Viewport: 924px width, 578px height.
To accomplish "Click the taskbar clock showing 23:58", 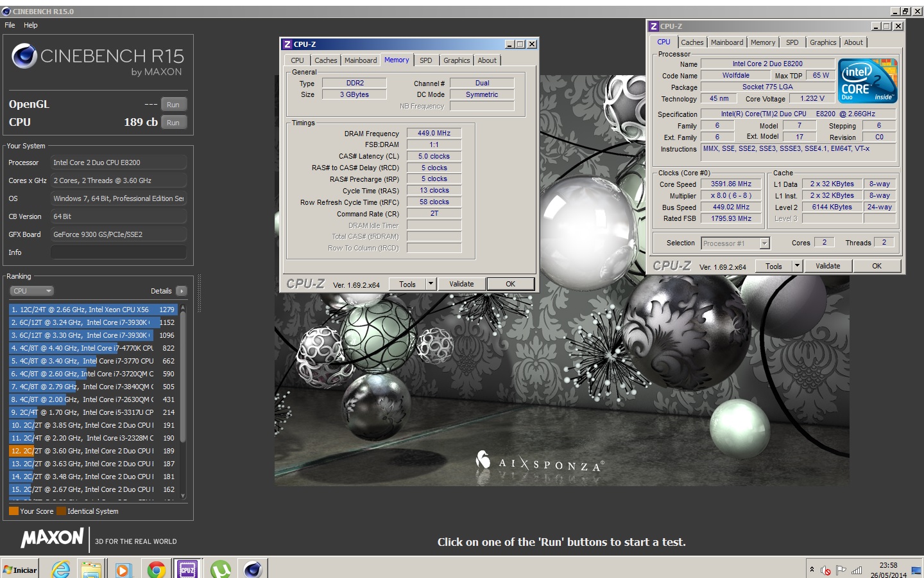I will (x=889, y=570).
